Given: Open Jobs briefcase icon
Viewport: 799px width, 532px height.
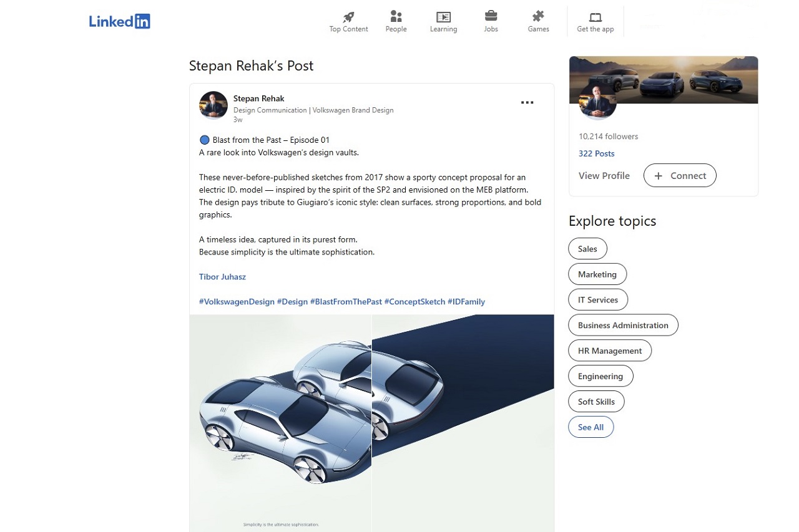Looking at the screenshot, I should pyautogui.click(x=491, y=17).
